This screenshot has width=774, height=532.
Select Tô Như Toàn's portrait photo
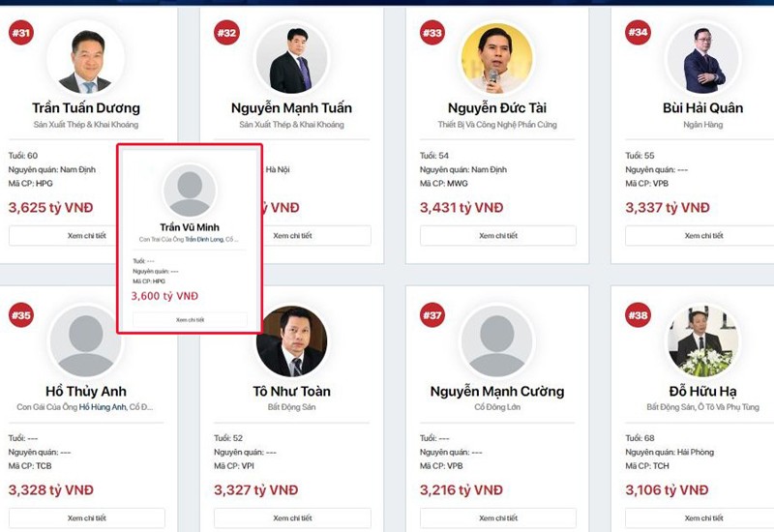[291, 340]
